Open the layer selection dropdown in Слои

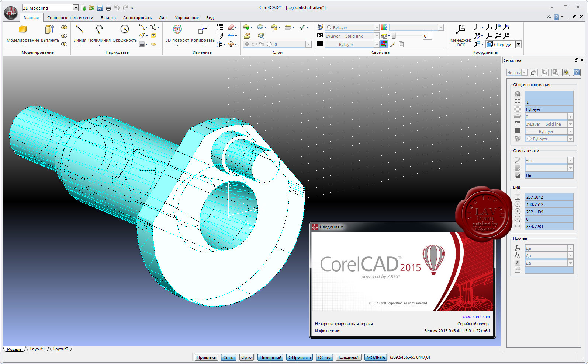308,44
